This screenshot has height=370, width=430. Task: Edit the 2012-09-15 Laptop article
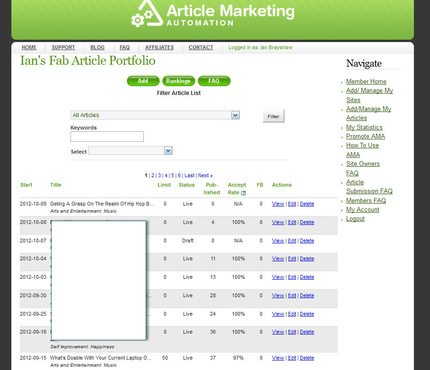tap(292, 358)
